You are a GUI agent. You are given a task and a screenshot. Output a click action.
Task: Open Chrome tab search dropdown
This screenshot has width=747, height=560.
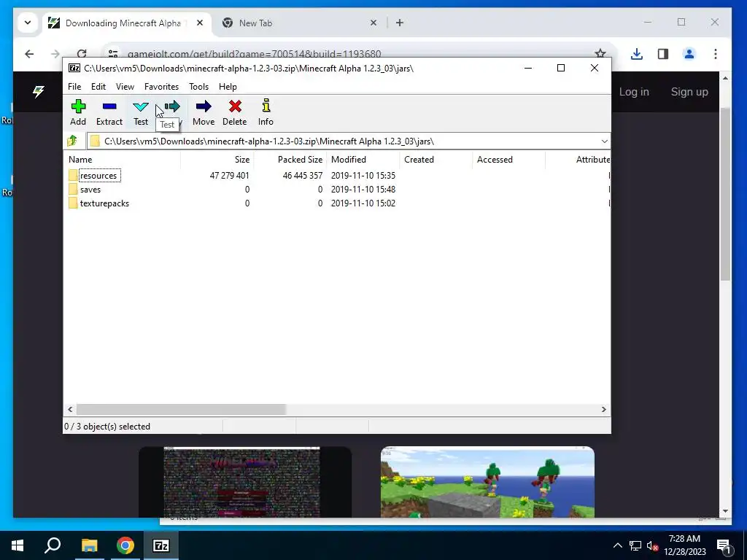point(28,23)
